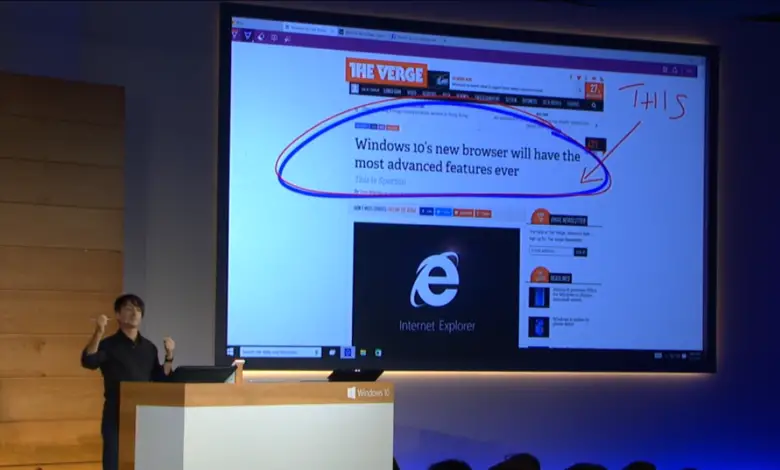Click the Facebook Like share button
Image resolution: width=780 pixels, height=470 pixels.
tap(426, 211)
